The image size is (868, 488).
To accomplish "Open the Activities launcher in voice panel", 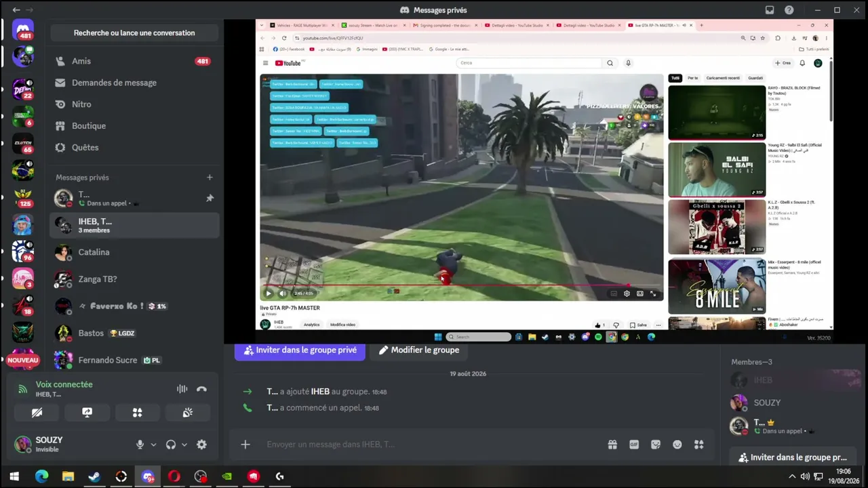I will tap(138, 412).
